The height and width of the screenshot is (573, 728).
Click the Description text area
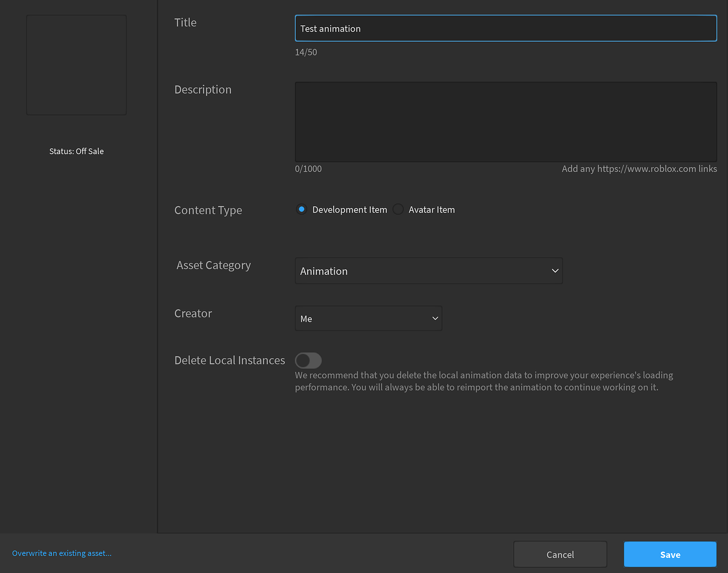tap(506, 121)
